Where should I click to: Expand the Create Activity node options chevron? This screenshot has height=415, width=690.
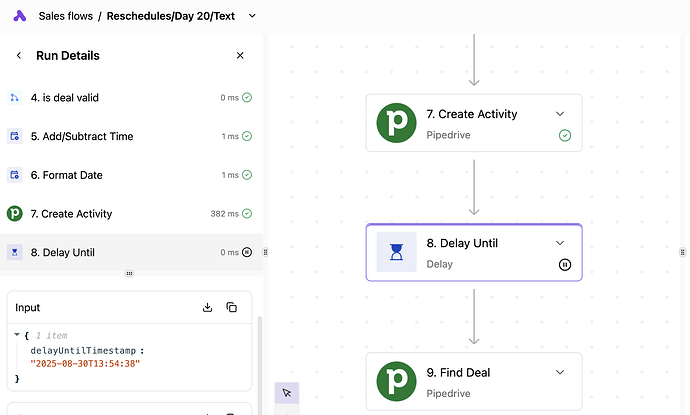(560, 114)
